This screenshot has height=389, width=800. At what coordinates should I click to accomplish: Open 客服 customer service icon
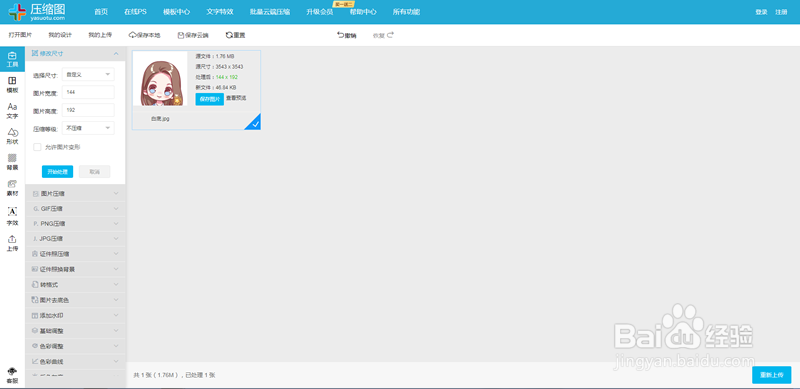[x=12, y=376]
